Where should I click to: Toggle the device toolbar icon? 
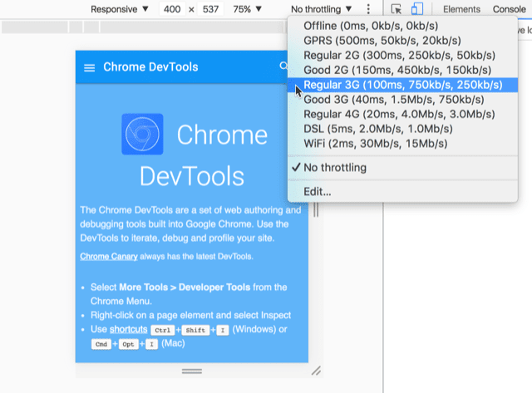(417, 9)
